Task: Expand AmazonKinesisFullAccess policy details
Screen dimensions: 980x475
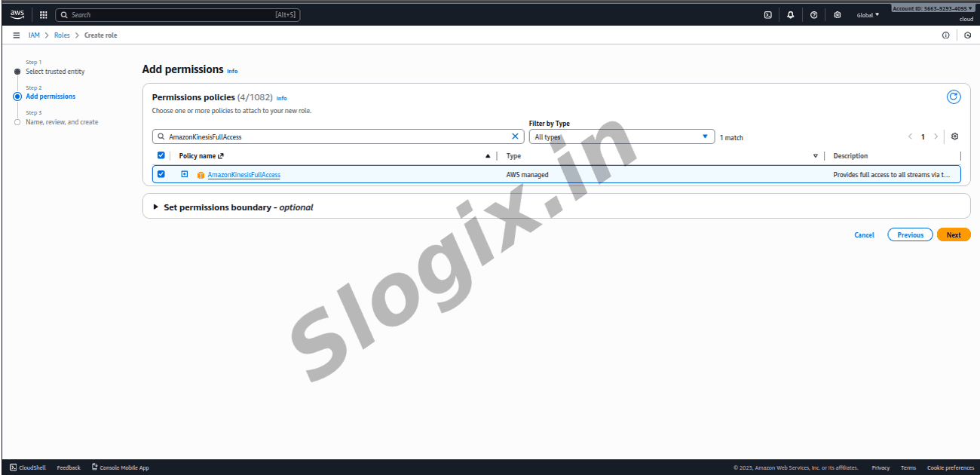Action: pyautogui.click(x=185, y=174)
